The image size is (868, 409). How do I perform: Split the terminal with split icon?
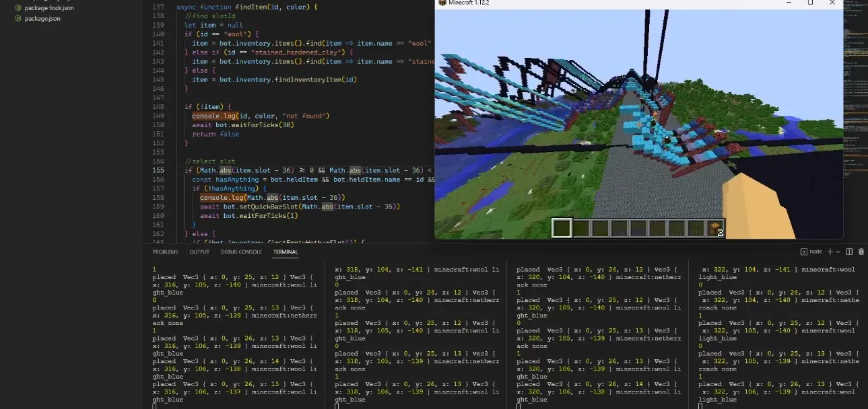click(x=849, y=252)
